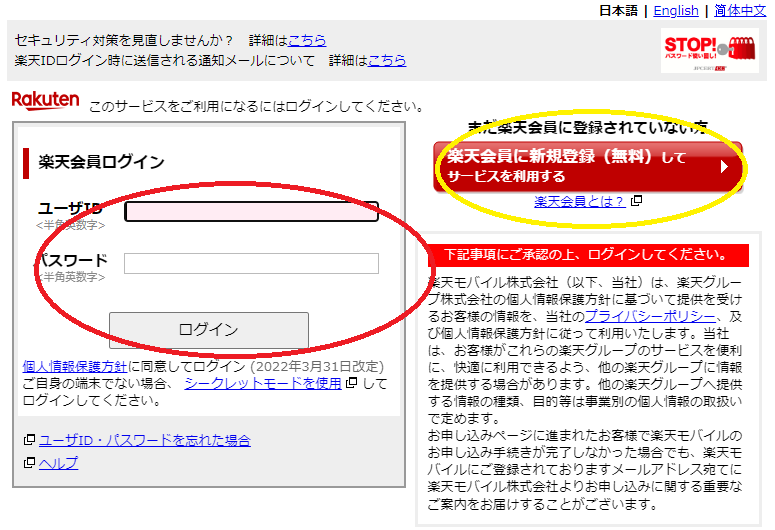Click the icon before ユーザID・パスワードを忘れた場合
This screenshot has width=775, height=530.
click(x=29, y=440)
